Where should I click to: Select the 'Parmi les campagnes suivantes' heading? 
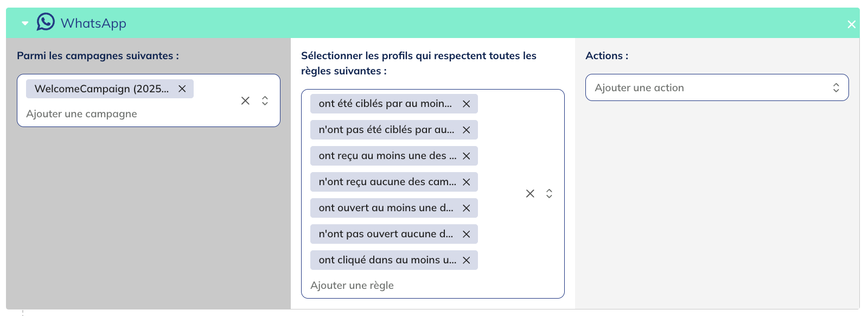pyautogui.click(x=98, y=55)
